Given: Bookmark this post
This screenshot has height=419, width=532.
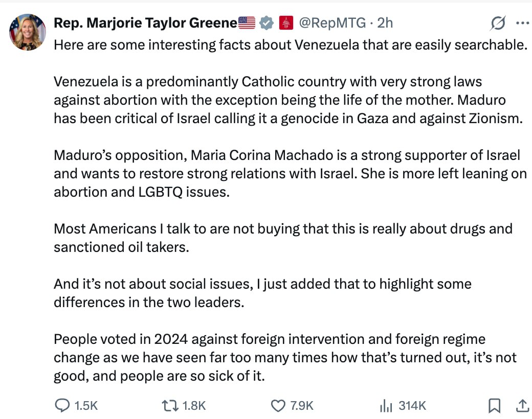Looking at the screenshot, I should [x=494, y=406].
